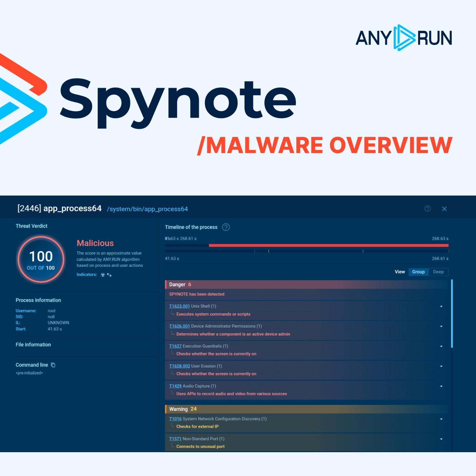476x476 pixels.
Task: Expand the Non-Standard Port entry arrow
Action: click(x=441, y=439)
